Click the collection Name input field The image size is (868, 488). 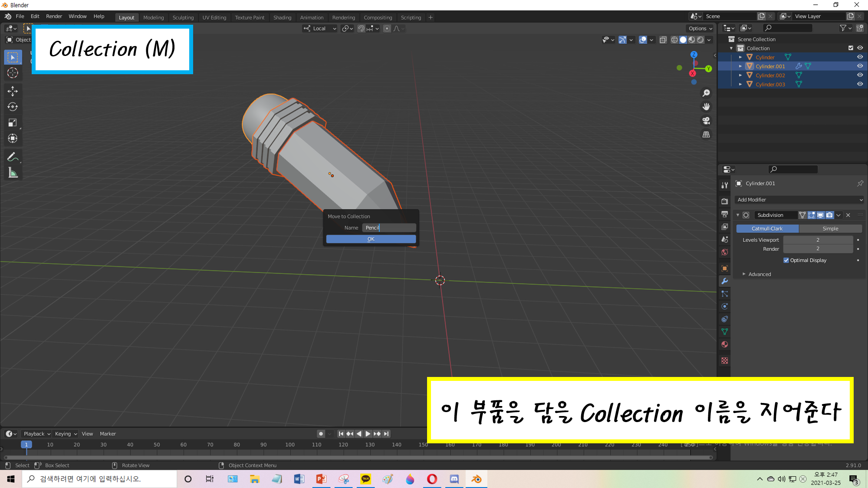pyautogui.click(x=389, y=228)
